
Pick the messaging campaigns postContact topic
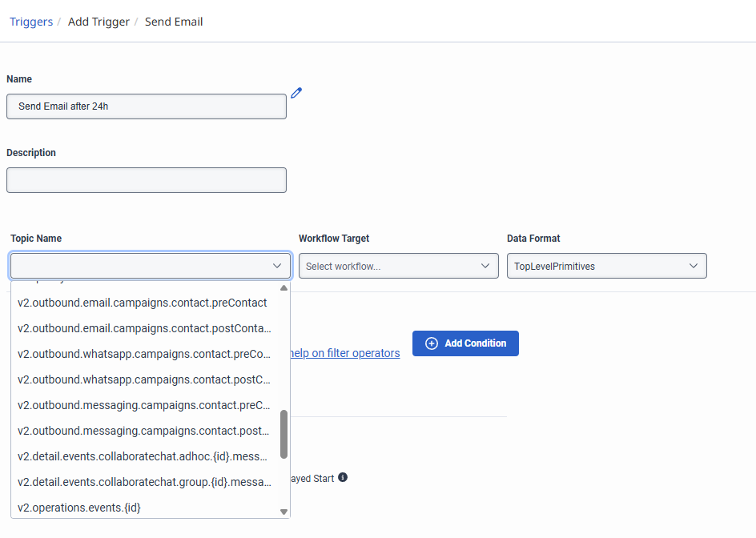[x=144, y=431]
